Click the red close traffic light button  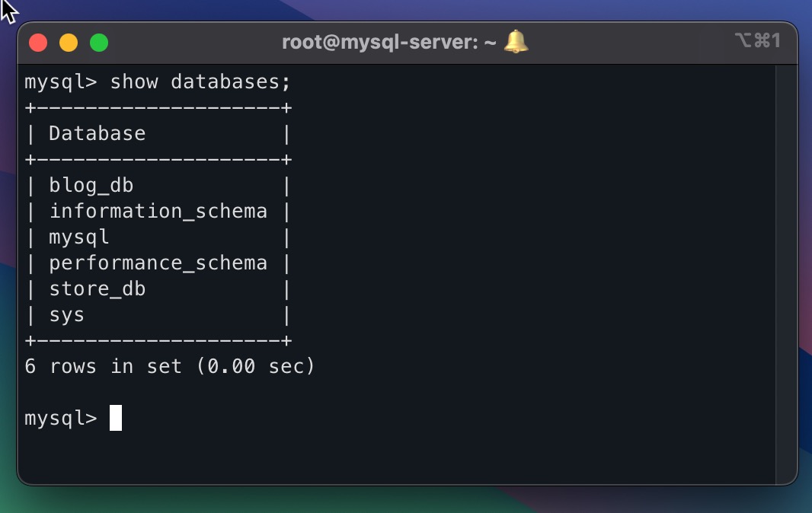click(x=38, y=43)
